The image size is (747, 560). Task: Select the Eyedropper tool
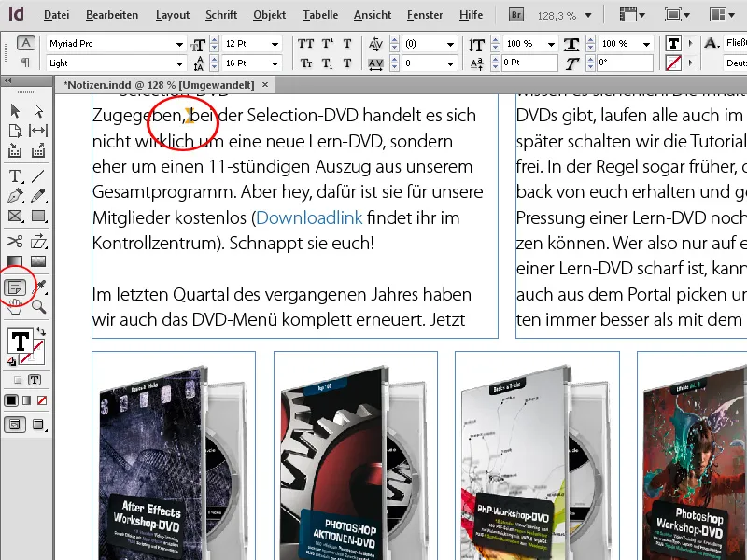point(40,286)
